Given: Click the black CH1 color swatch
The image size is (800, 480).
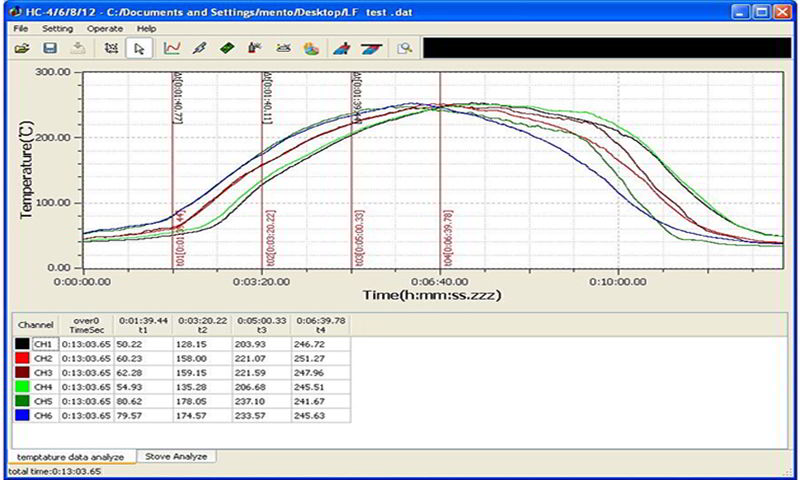Looking at the screenshot, I should coord(22,344).
